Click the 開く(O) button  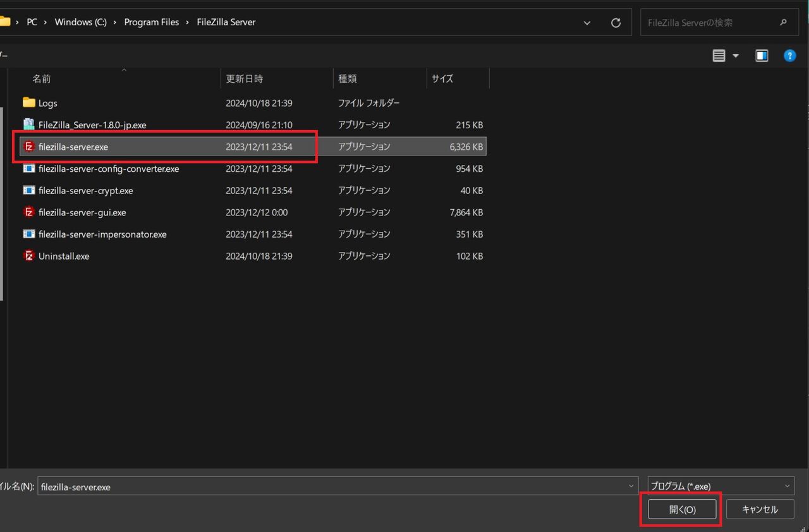point(682,509)
